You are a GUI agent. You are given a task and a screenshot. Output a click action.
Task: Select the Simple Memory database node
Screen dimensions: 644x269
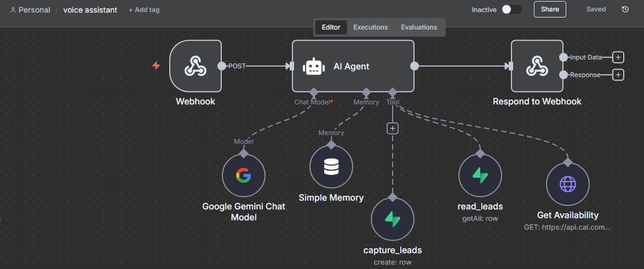point(331,167)
